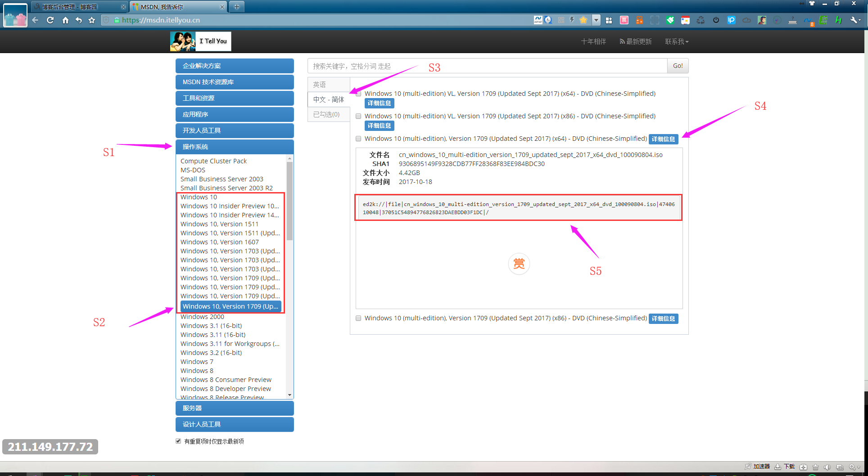This screenshot has height=476, width=868.
Task: Check the Windows 10 VL 1709 (x64) checkbox
Action: tap(358, 94)
